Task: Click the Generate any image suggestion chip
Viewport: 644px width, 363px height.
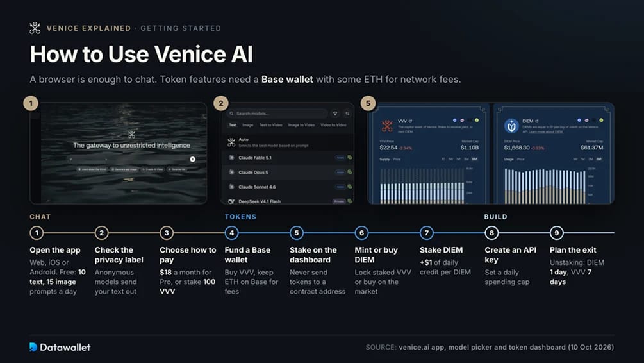Action: click(124, 169)
